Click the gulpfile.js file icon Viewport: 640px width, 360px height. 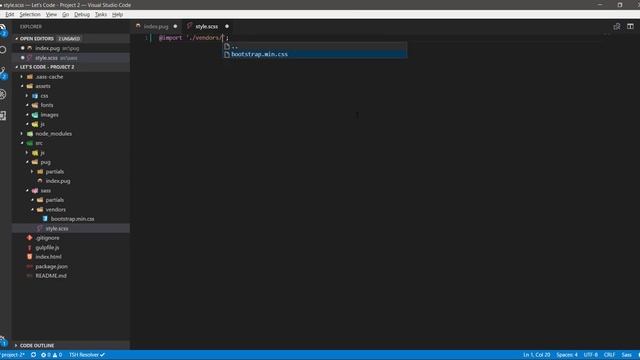pos(29,247)
